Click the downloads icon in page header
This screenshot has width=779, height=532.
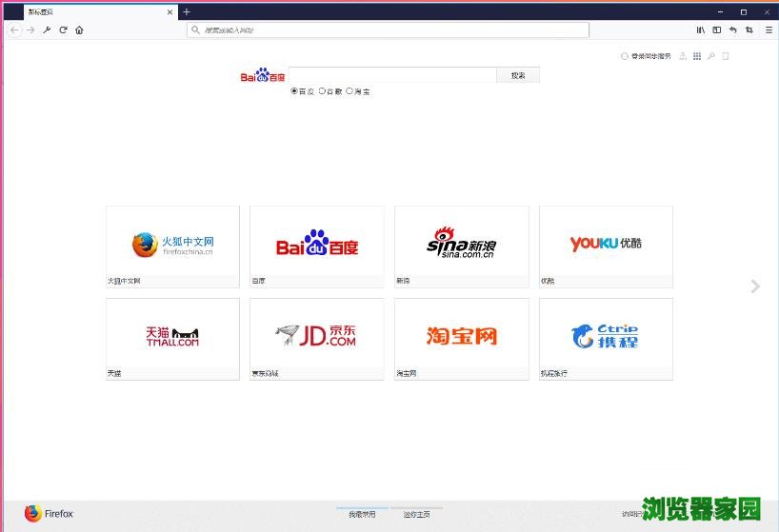tap(683, 56)
